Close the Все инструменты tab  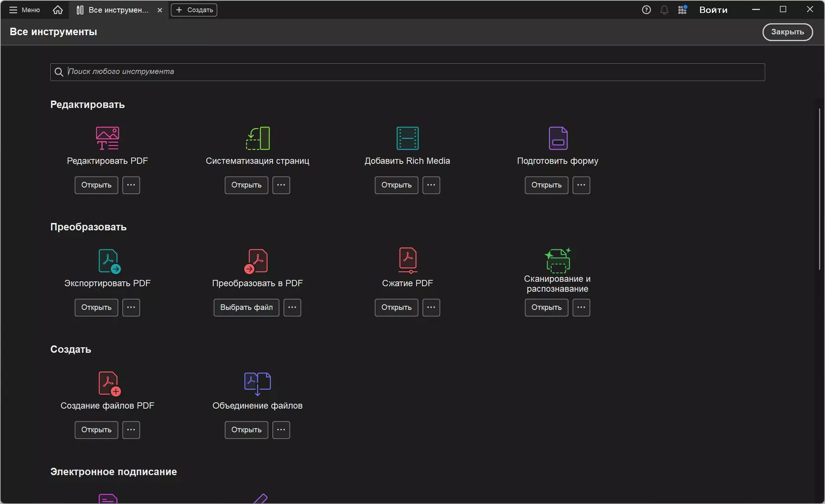click(160, 10)
